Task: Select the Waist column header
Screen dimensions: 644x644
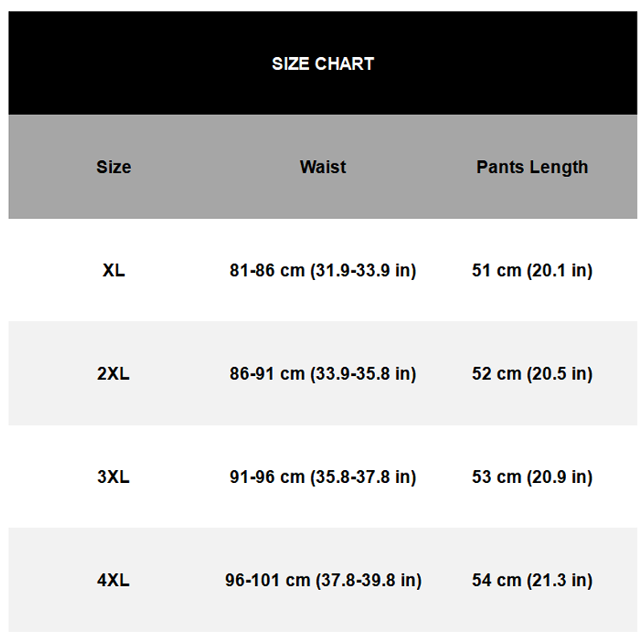Action: [x=323, y=167]
